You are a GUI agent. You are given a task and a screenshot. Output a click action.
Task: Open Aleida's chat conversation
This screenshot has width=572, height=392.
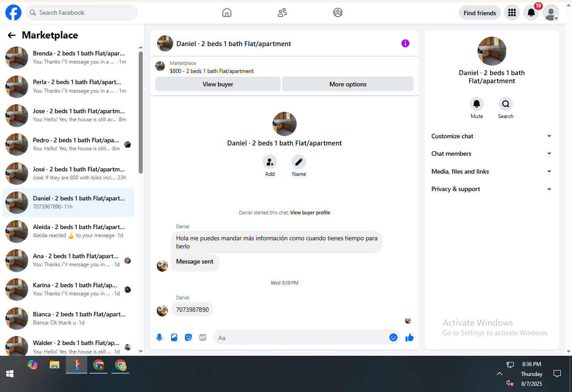click(x=68, y=231)
